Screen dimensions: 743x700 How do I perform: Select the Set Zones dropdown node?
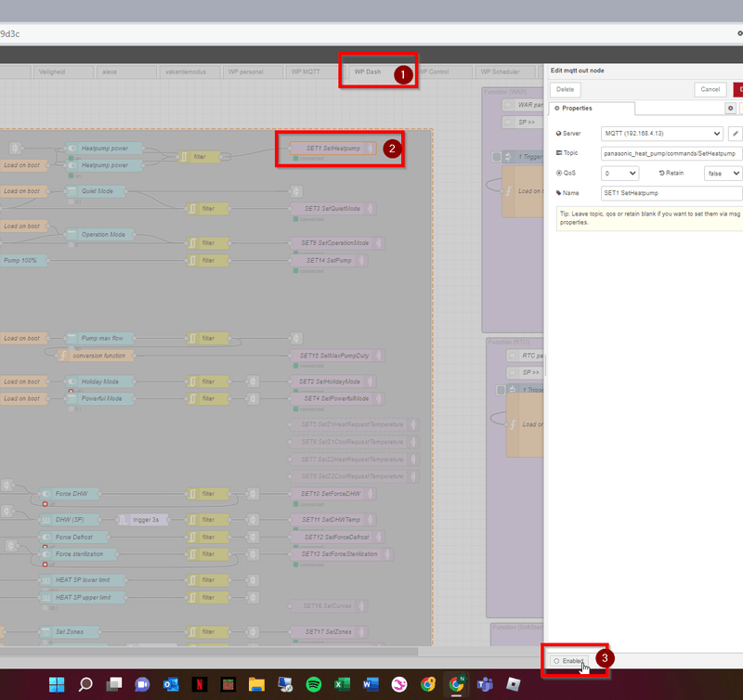click(x=70, y=632)
